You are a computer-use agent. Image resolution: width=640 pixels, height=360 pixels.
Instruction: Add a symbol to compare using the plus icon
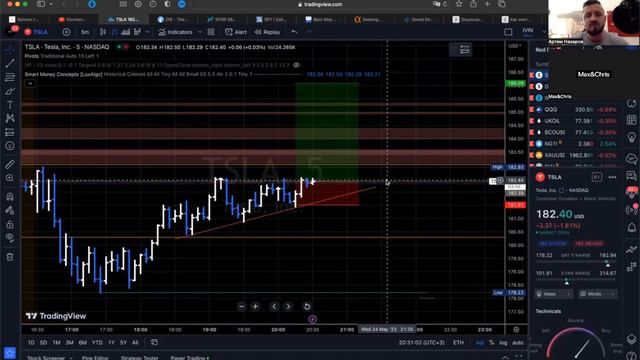pos(66,32)
